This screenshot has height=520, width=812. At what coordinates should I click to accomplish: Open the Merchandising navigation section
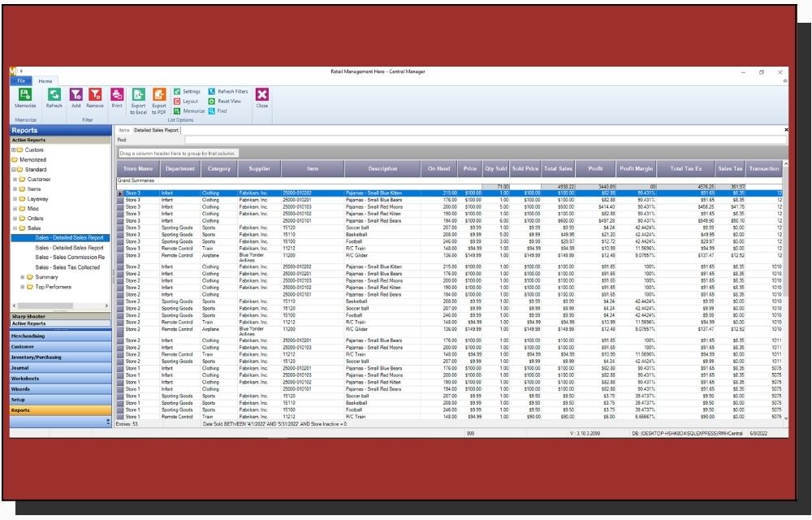click(61, 336)
